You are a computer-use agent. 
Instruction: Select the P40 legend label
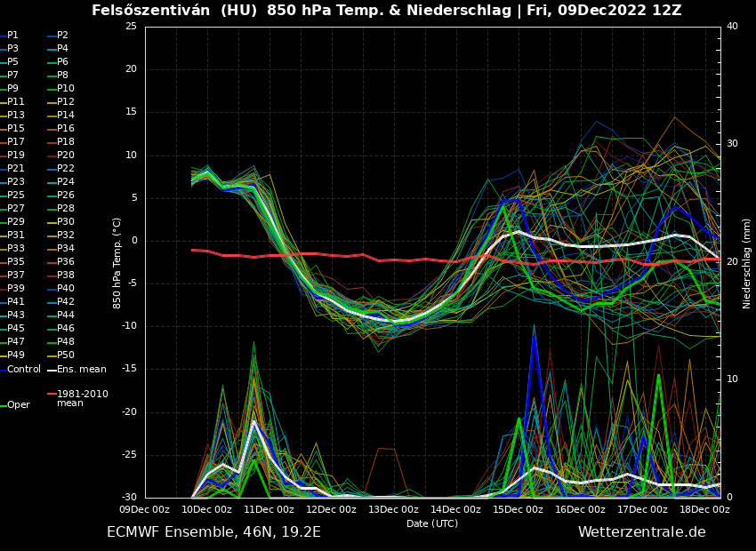[66, 289]
